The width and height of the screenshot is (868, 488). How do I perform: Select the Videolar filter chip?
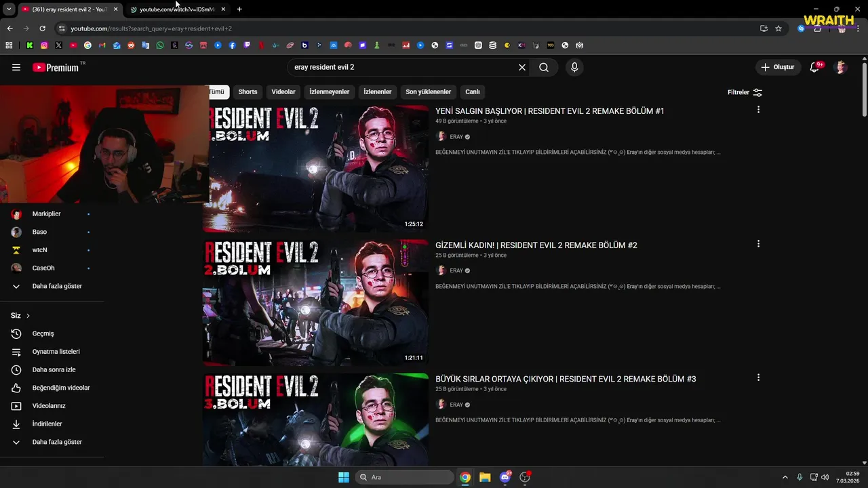tap(283, 91)
